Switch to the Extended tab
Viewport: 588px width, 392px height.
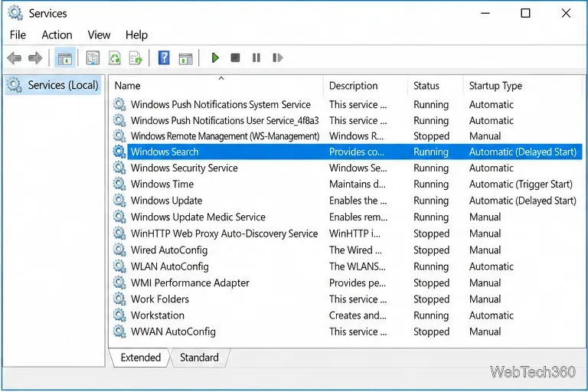click(141, 358)
